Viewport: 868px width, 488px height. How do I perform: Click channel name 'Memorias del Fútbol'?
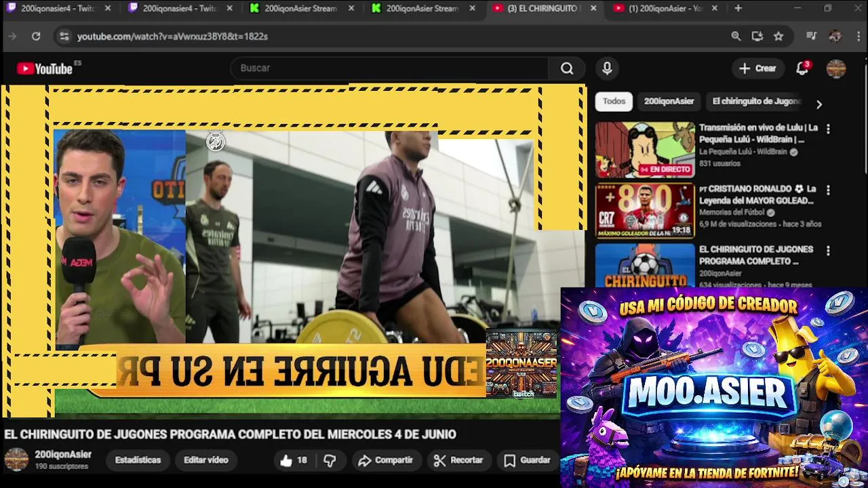tap(732, 212)
